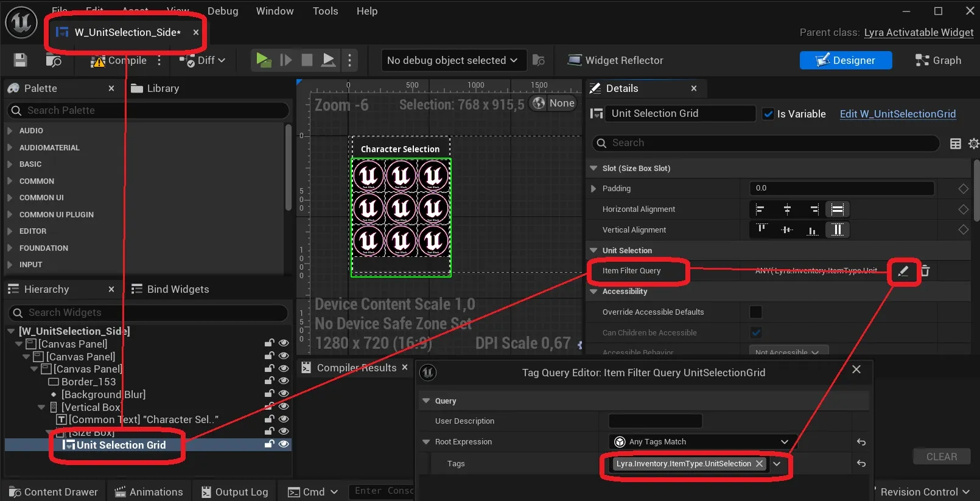Image resolution: width=980 pixels, height=501 pixels.
Task: Switch to the Library tab
Action: pos(155,88)
